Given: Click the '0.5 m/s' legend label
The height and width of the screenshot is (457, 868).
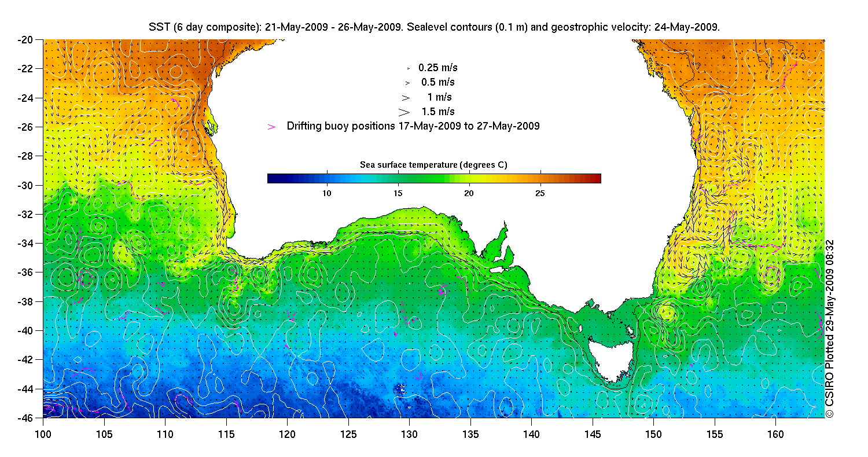Looking at the screenshot, I should (x=438, y=83).
